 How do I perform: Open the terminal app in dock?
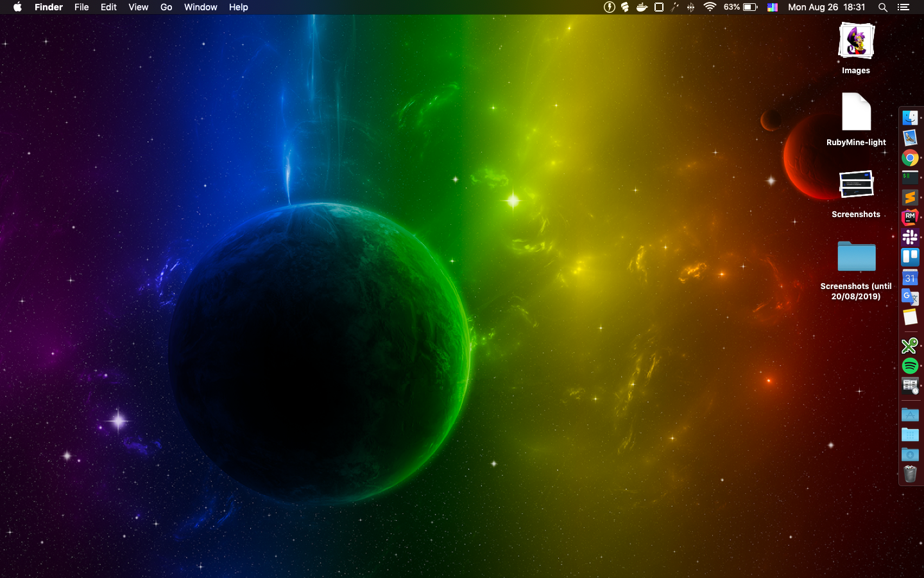[910, 178]
